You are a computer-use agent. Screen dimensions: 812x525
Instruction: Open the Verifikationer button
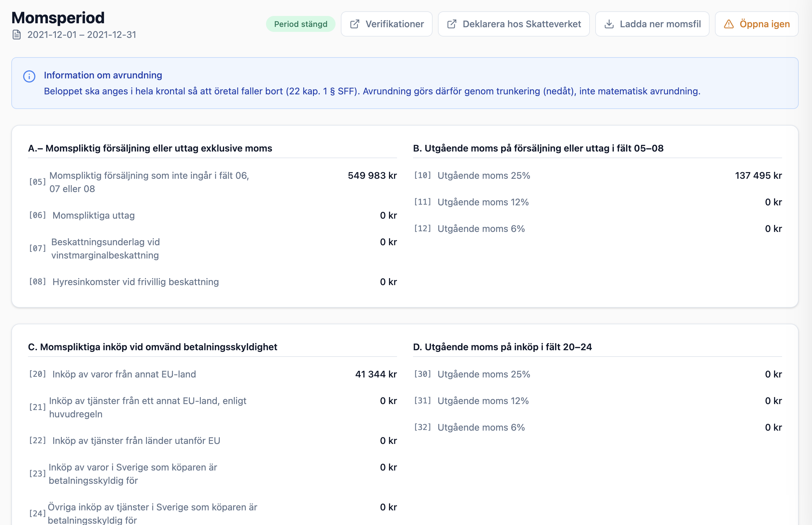pyautogui.click(x=387, y=24)
